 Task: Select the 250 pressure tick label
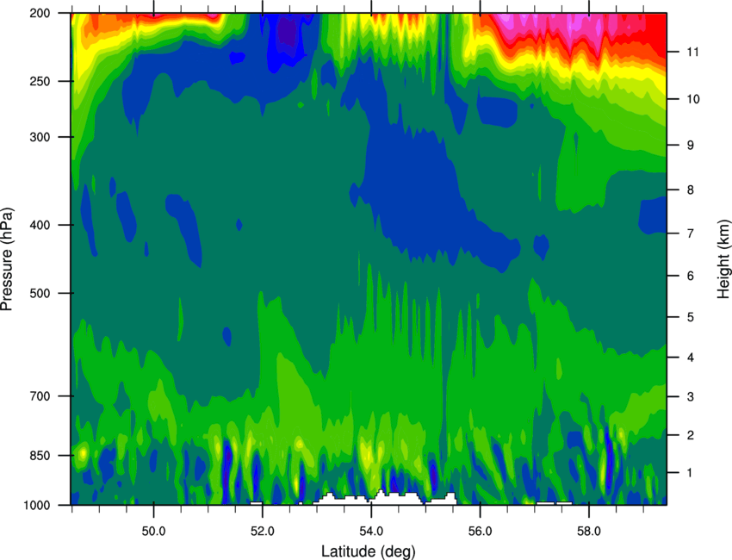tap(40, 81)
